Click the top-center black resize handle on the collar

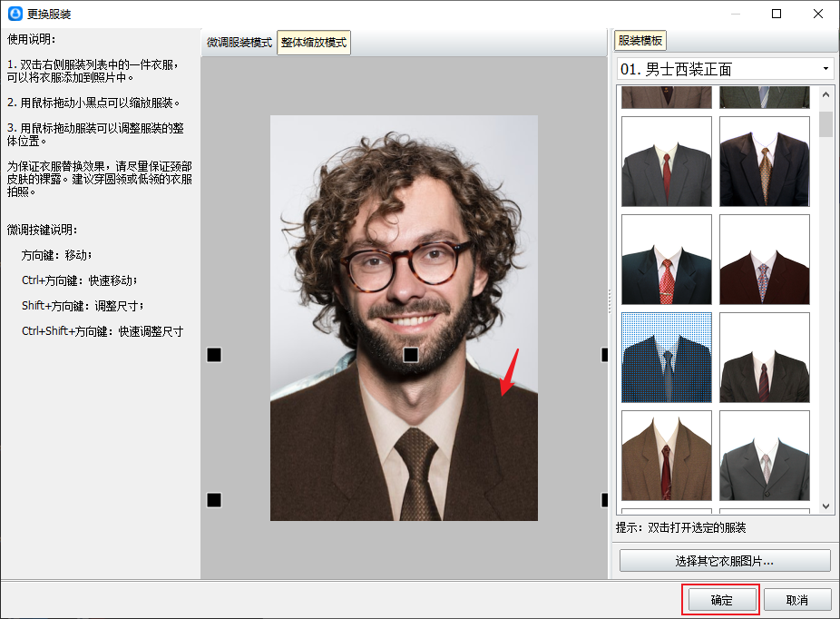click(410, 355)
